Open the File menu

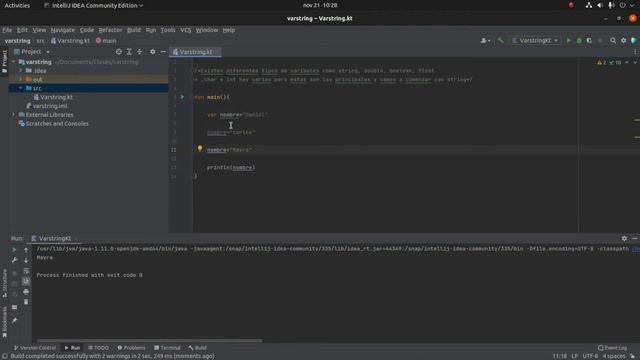(7, 30)
